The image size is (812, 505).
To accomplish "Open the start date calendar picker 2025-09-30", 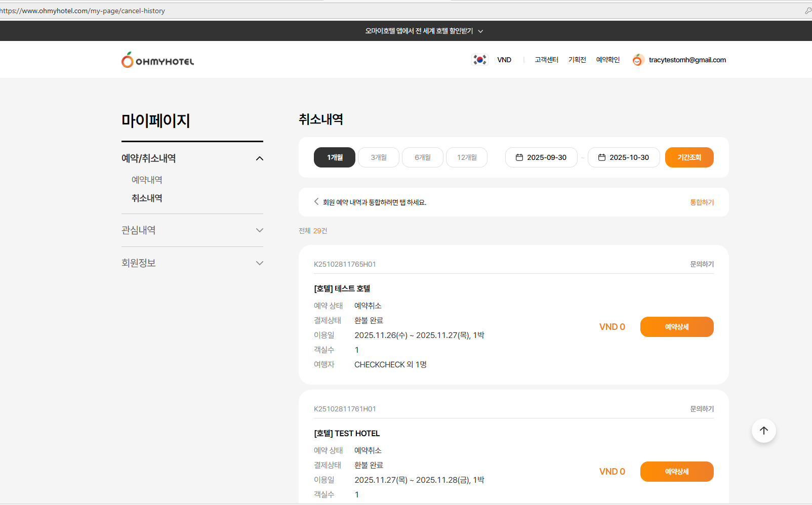I will point(541,157).
